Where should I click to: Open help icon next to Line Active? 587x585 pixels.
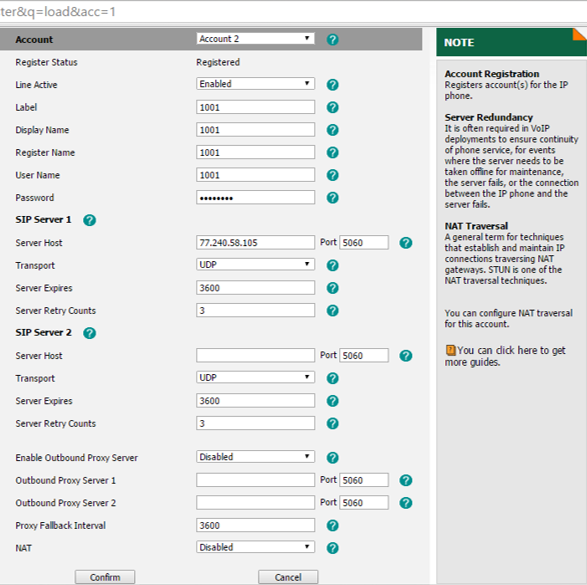332,85
